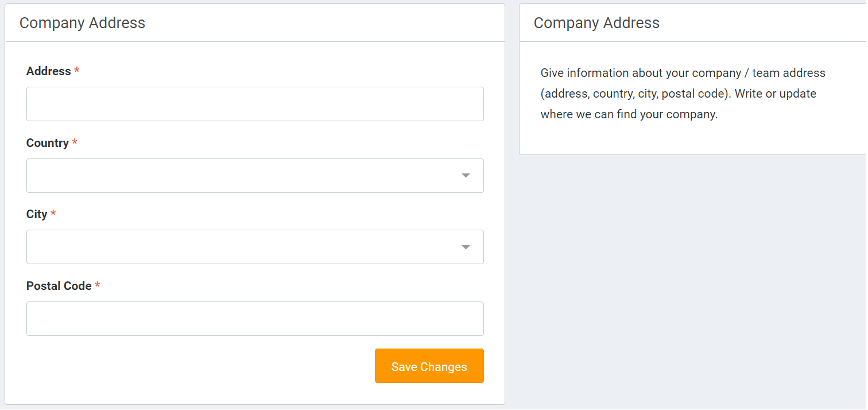This screenshot has height=410, width=868.
Task: Click the red asterisk beside Postal Code
Action: pyautogui.click(x=98, y=285)
